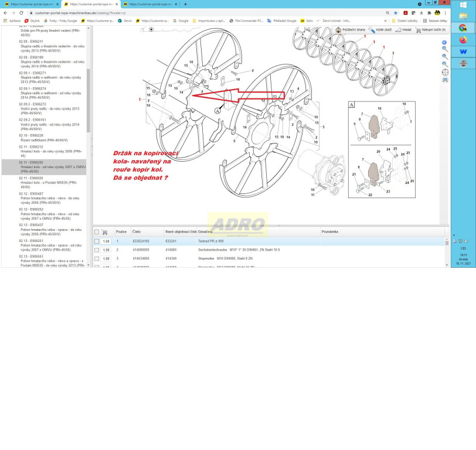Open the Skylink bookmark
The width and height of the screenshot is (476, 450).
click(32, 21)
